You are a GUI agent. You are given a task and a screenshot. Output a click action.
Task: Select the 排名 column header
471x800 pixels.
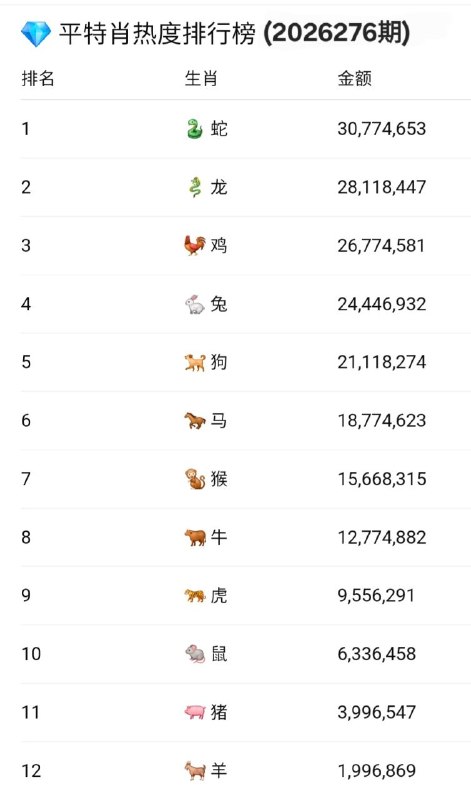point(38,79)
